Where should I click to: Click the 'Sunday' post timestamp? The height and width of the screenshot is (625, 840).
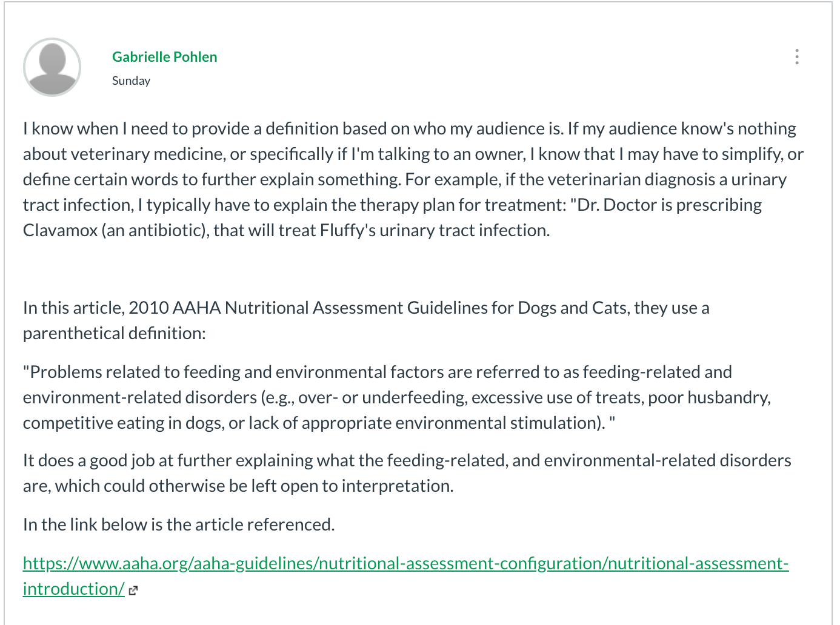point(131,81)
